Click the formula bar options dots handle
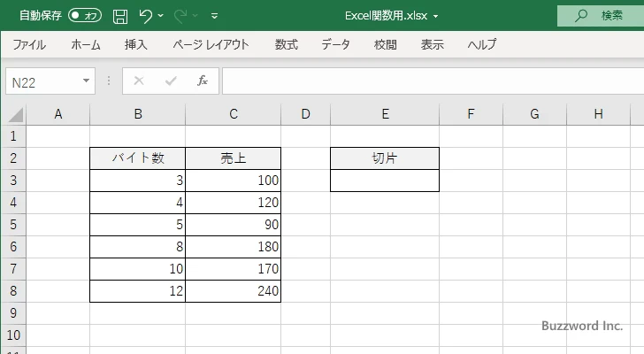The height and width of the screenshot is (354, 644). click(x=109, y=81)
